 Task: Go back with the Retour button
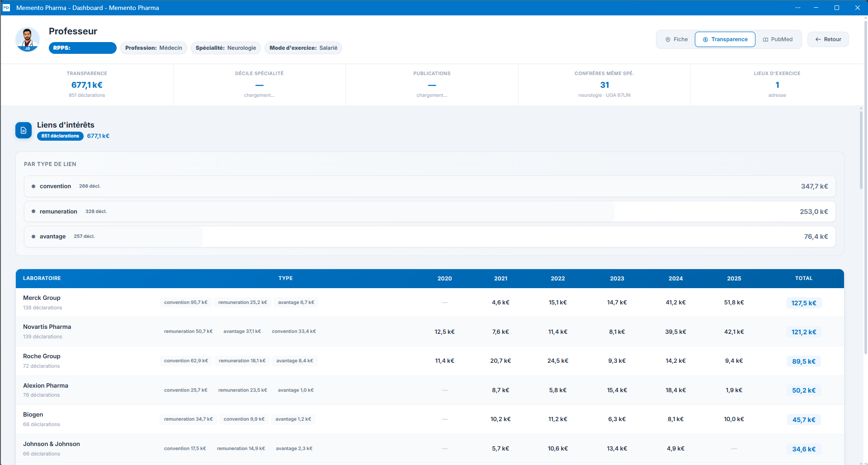point(828,39)
